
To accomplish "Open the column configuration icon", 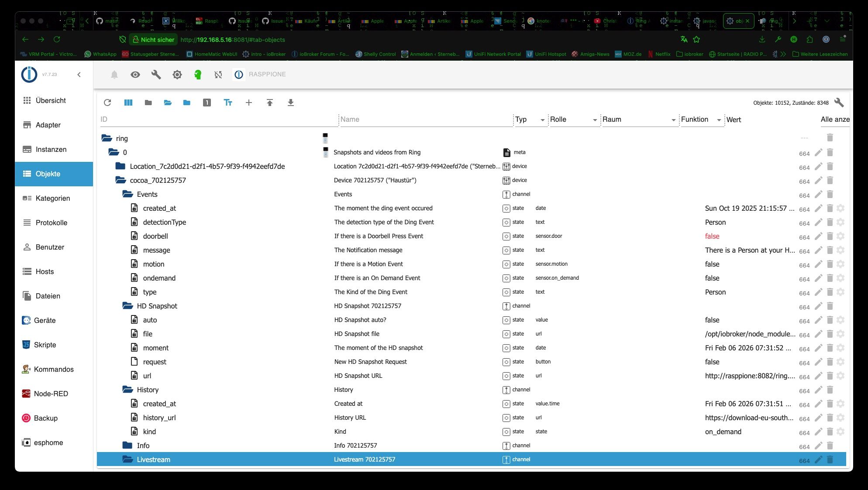I will (128, 103).
